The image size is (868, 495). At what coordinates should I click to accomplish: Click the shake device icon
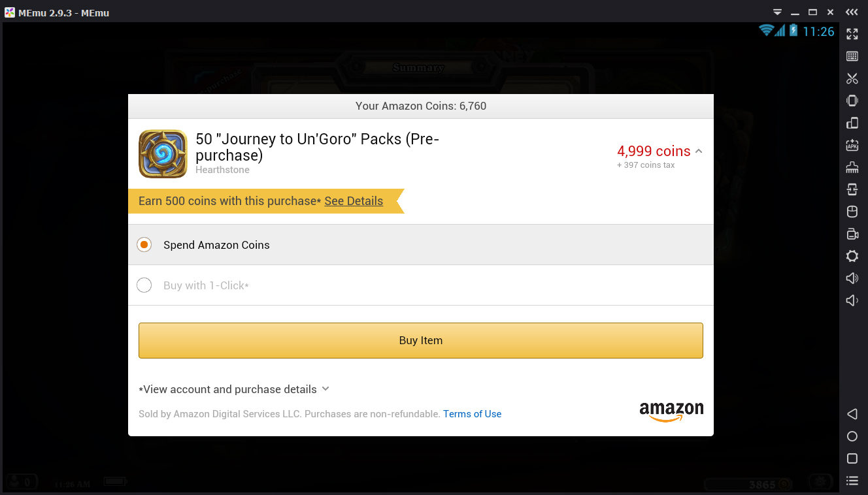click(852, 101)
